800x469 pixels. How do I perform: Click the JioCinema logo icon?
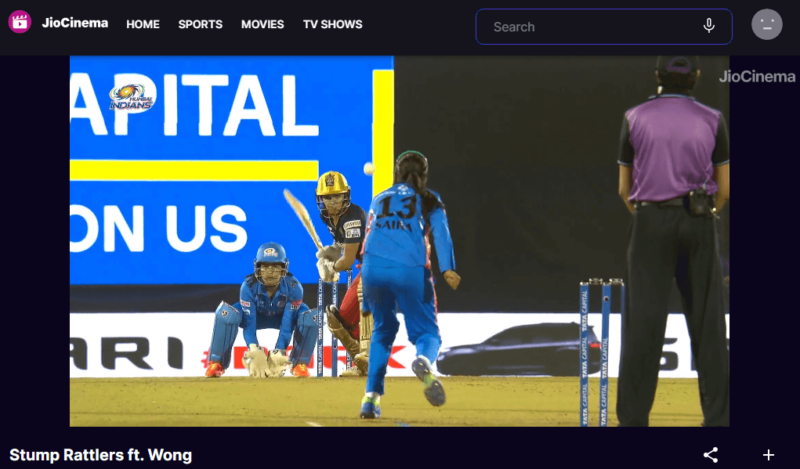(20, 22)
